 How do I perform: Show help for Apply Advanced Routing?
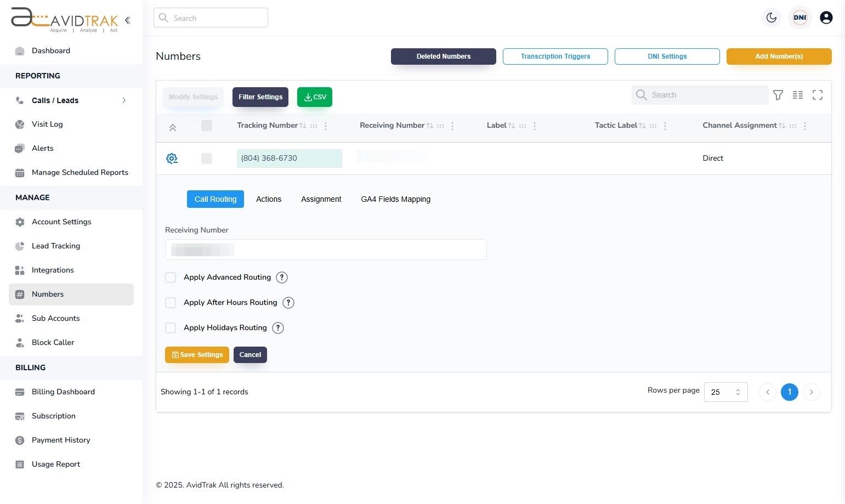coord(282,278)
